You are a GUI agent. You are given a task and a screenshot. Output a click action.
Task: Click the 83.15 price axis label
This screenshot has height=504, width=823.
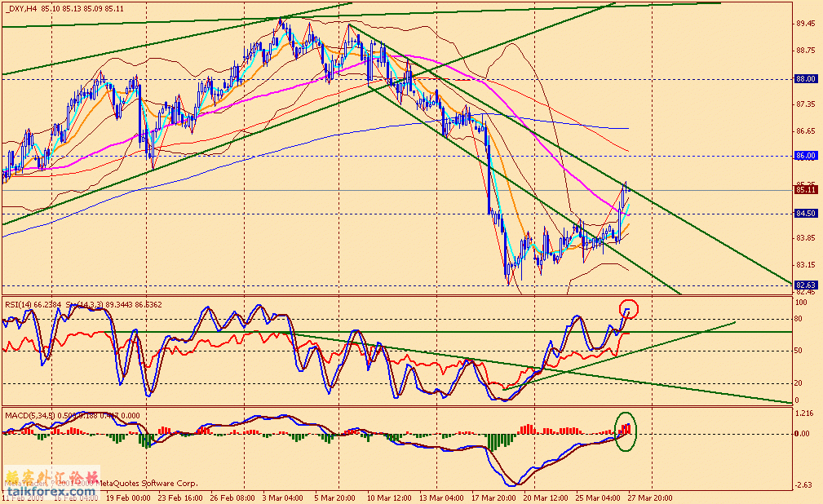(x=806, y=264)
